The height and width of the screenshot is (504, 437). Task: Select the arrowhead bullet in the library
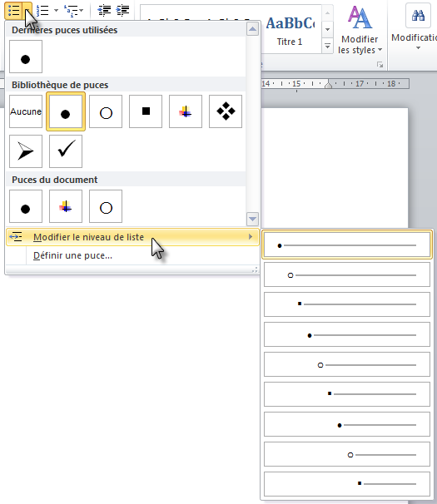(26, 151)
